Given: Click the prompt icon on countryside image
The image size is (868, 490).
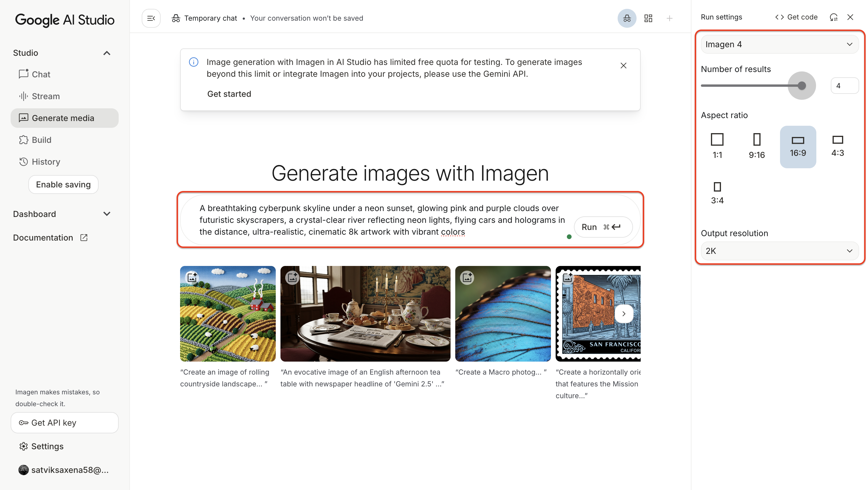Looking at the screenshot, I should pyautogui.click(x=192, y=278).
